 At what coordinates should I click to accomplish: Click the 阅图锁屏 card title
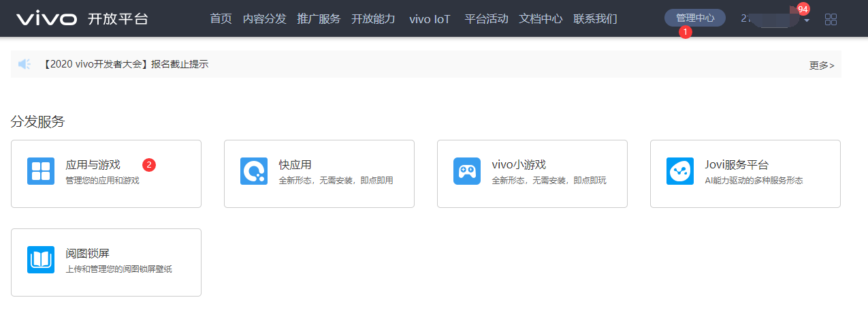pos(87,253)
